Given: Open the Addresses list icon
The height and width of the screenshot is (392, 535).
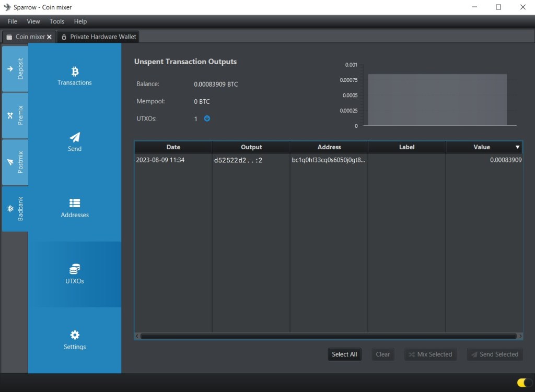Looking at the screenshot, I should [x=75, y=203].
